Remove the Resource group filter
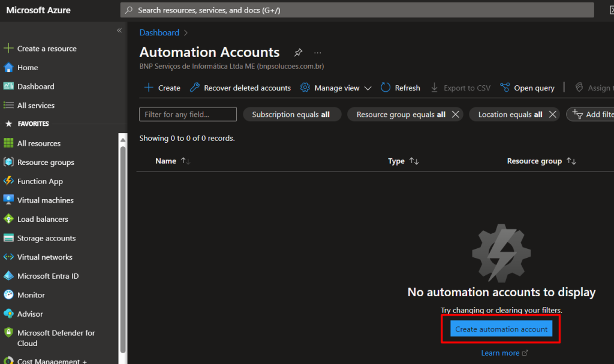 pos(455,115)
